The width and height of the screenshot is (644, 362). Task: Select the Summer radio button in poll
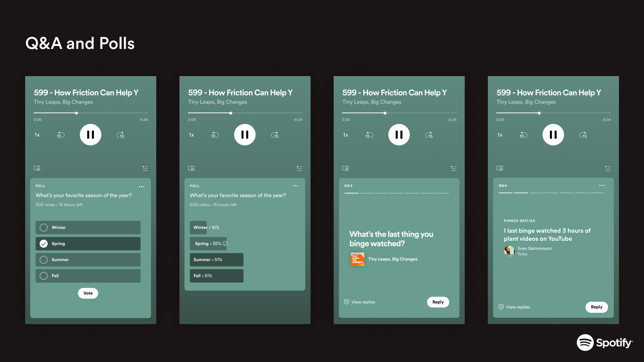pos(43,259)
